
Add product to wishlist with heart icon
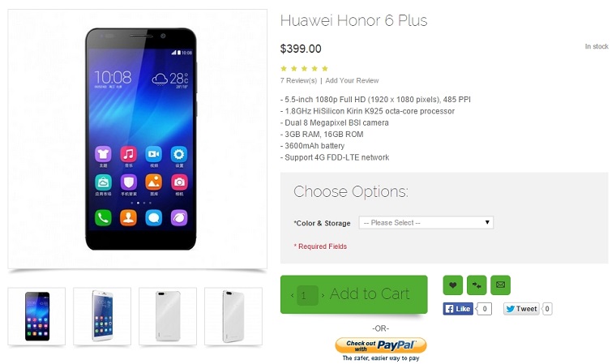pyautogui.click(x=452, y=285)
